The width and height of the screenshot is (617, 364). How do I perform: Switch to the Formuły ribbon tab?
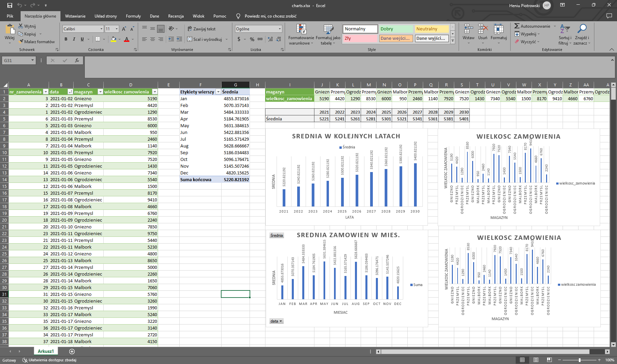click(x=133, y=16)
